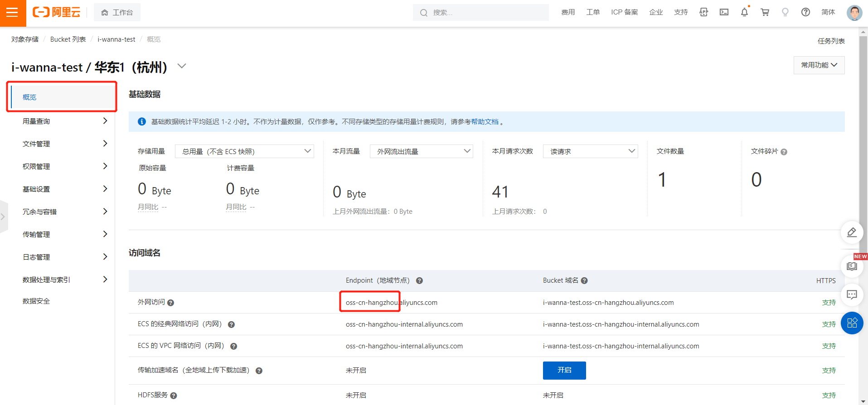Open 本月请求次数 读请求 dropdown

coord(590,151)
